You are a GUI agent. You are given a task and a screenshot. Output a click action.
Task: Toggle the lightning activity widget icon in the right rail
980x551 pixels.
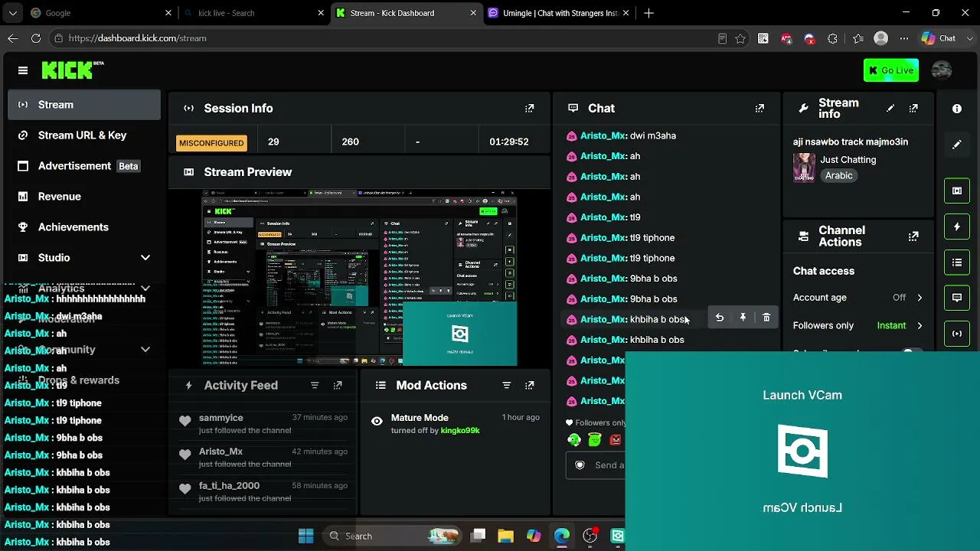(x=957, y=227)
